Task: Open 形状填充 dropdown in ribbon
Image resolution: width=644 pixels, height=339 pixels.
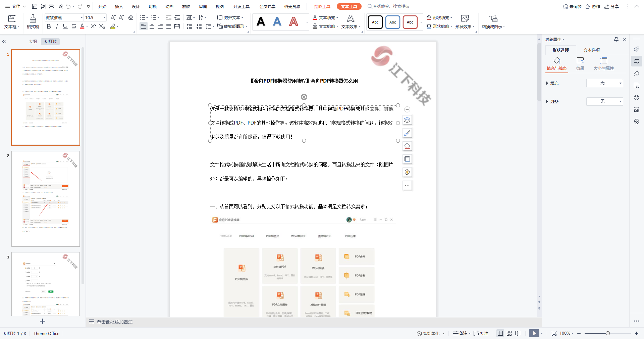Action: [x=439, y=17]
